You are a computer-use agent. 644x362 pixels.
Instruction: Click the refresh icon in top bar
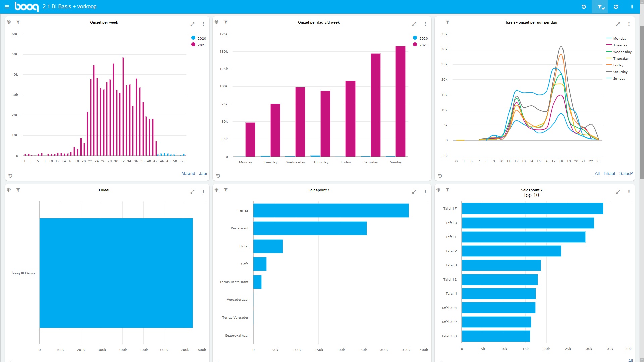pyautogui.click(x=616, y=7)
